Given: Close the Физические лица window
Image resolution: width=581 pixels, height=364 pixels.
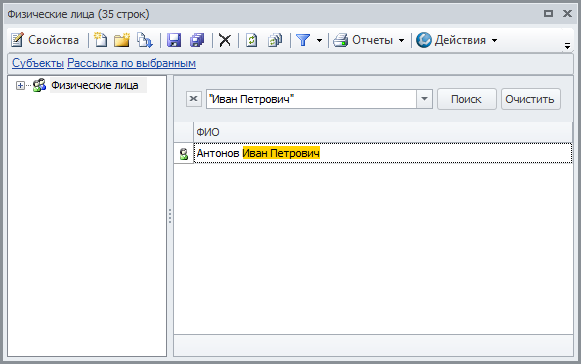Looking at the screenshot, I should (x=567, y=14).
